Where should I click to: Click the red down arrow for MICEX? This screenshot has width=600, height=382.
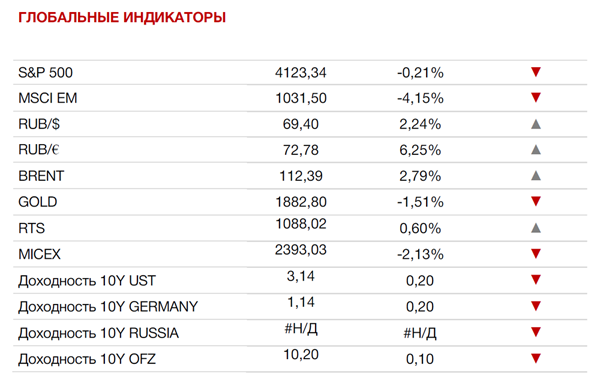[x=536, y=253]
